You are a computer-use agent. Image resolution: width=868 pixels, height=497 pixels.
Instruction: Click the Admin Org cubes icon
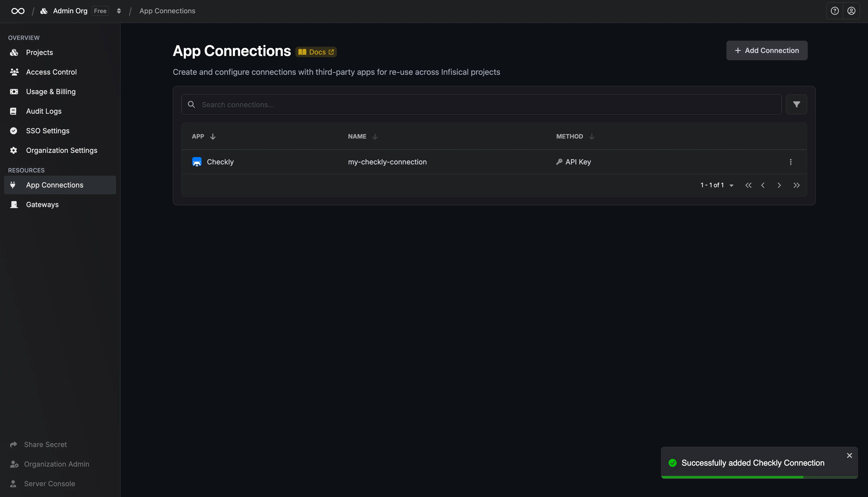[44, 11]
